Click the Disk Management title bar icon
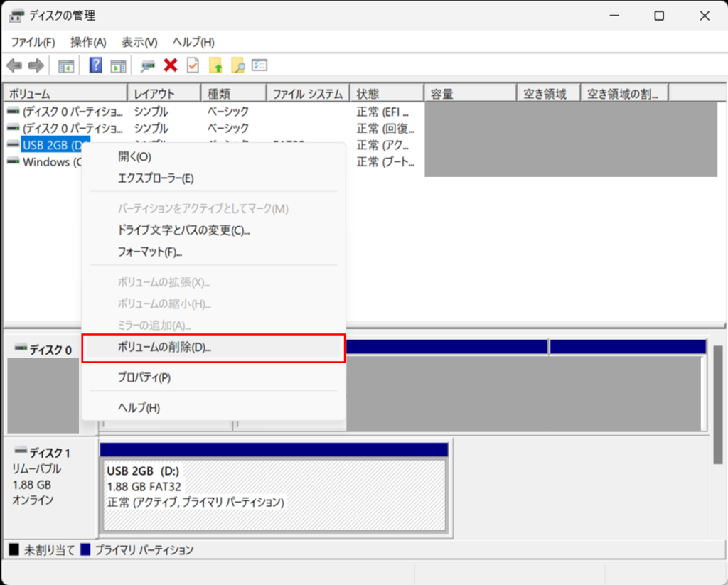 (16, 16)
